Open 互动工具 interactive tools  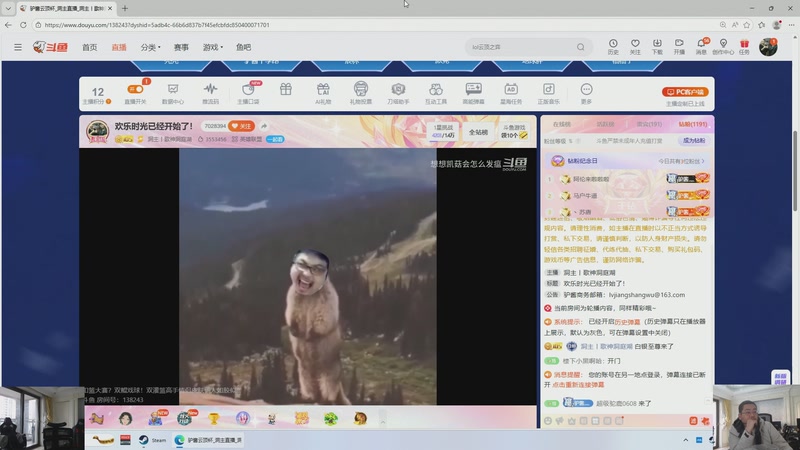(436, 93)
